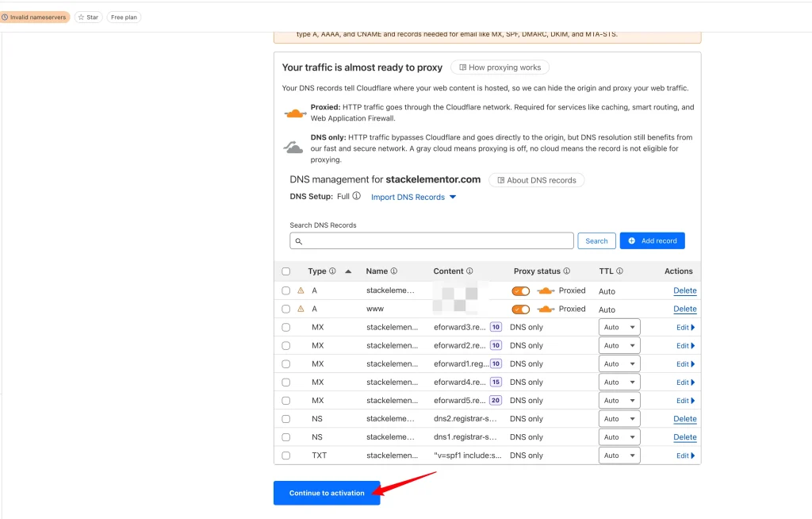This screenshot has width=812, height=519.
Task: Click the info icon beside DNS Setup Full
Action: click(356, 196)
